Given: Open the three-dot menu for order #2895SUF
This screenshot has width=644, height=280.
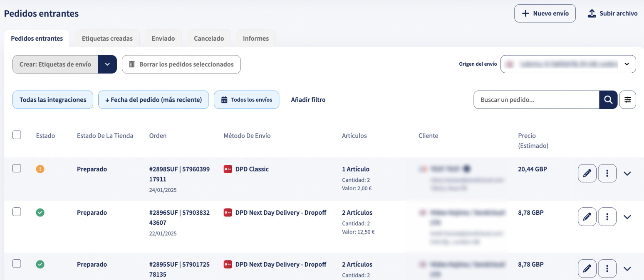Looking at the screenshot, I should click(x=607, y=269).
